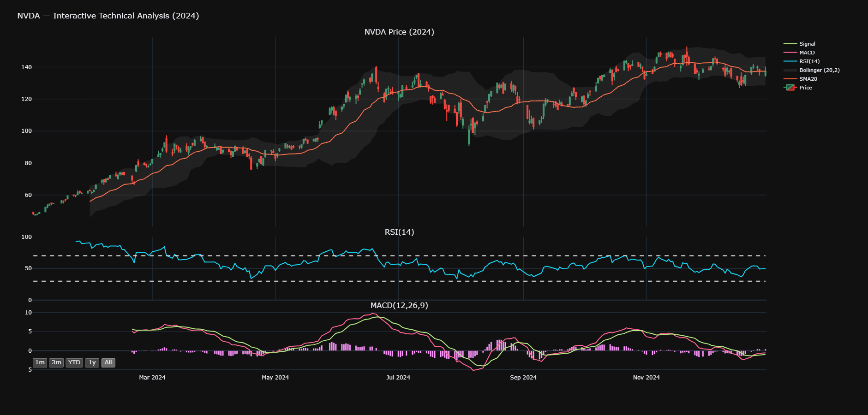868x415 pixels.
Task: Click the 'Mar 2024' x-axis label
Action: pyautogui.click(x=152, y=377)
